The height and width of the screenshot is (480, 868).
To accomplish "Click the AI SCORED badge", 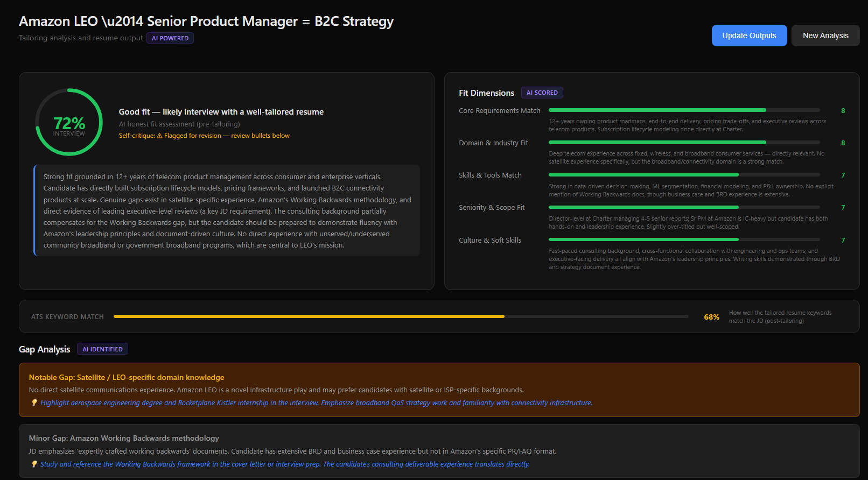I will (542, 93).
